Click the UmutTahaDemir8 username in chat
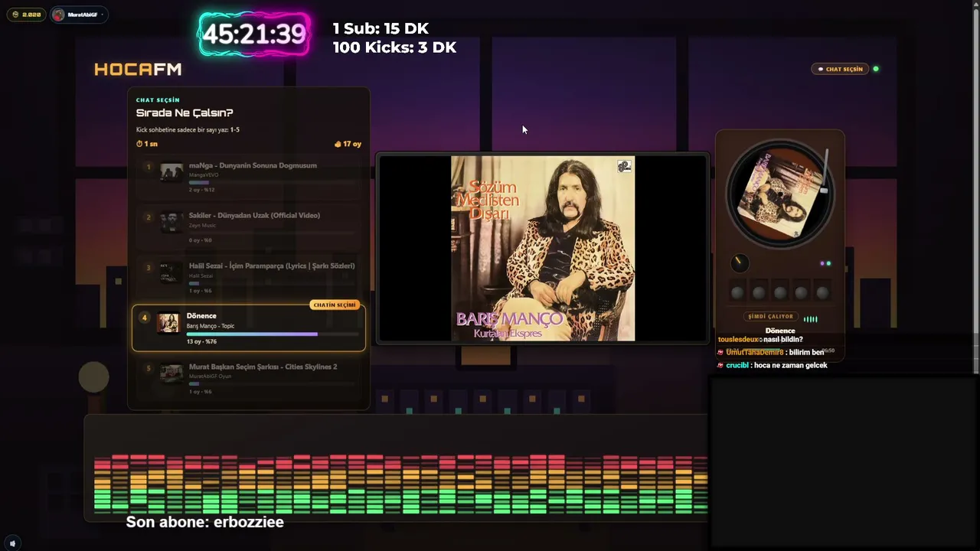This screenshot has width=980, height=551. coord(755,352)
